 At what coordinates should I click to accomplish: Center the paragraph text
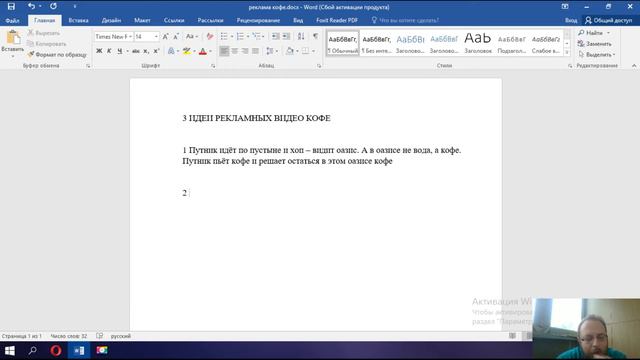point(234,51)
